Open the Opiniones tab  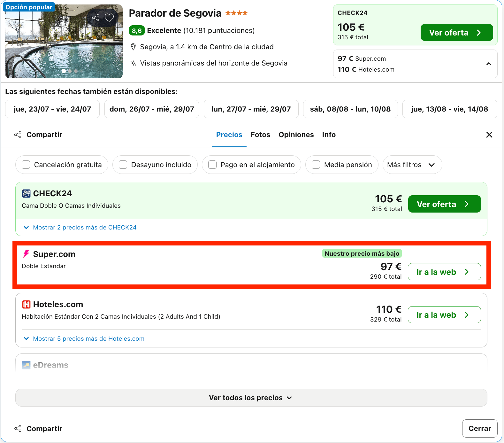[296, 135]
